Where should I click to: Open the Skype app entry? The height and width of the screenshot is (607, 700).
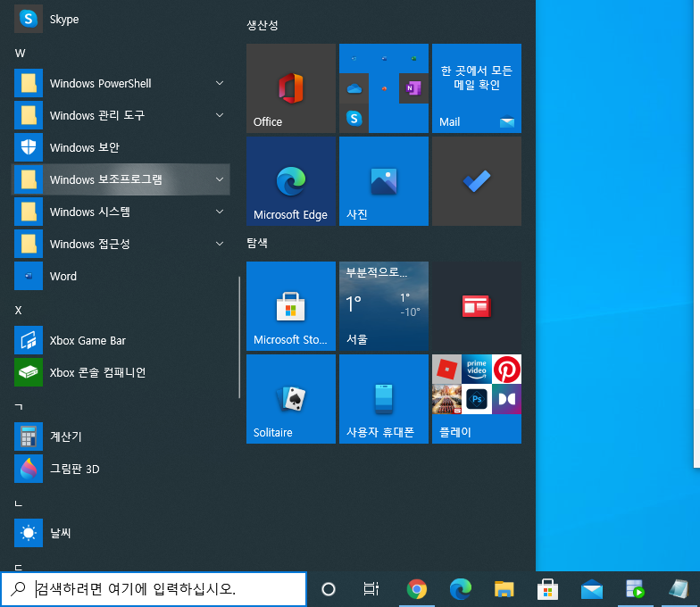pos(121,20)
